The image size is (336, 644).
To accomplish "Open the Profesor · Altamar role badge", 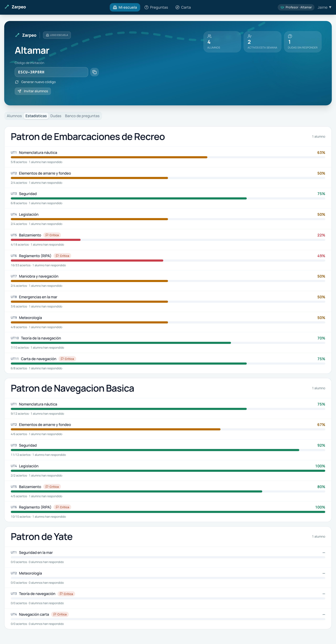I will tap(296, 7).
